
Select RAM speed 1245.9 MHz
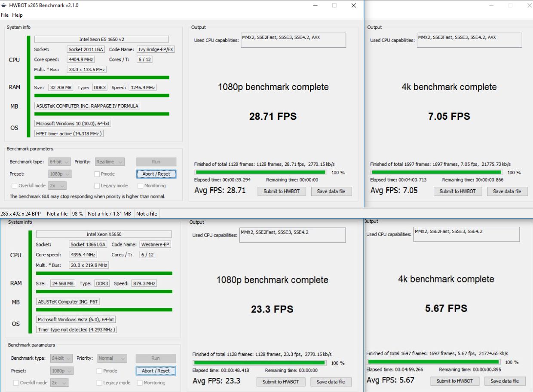[142, 88]
